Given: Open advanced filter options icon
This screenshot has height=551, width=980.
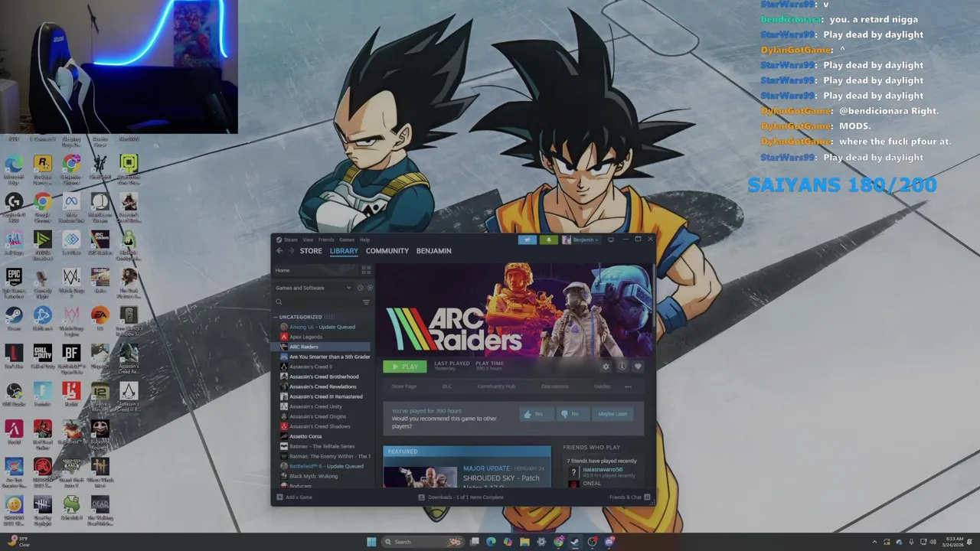Looking at the screenshot, I should tap(366, 302).
